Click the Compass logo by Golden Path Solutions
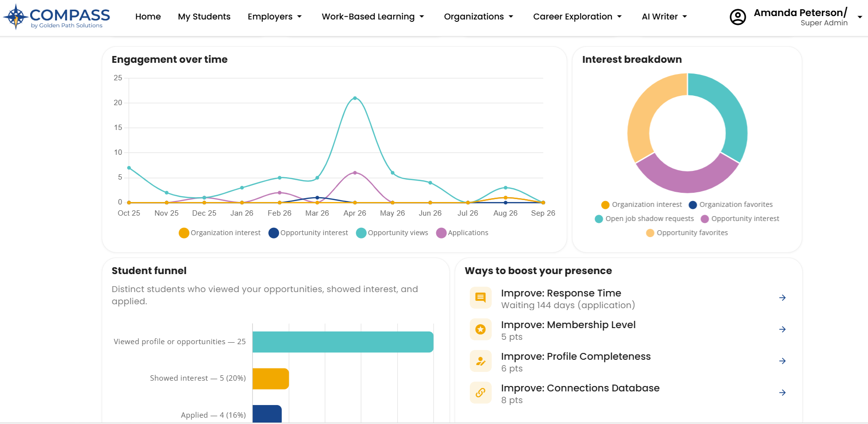This screenshot has height=424, width=868. [x=57, y=17]
